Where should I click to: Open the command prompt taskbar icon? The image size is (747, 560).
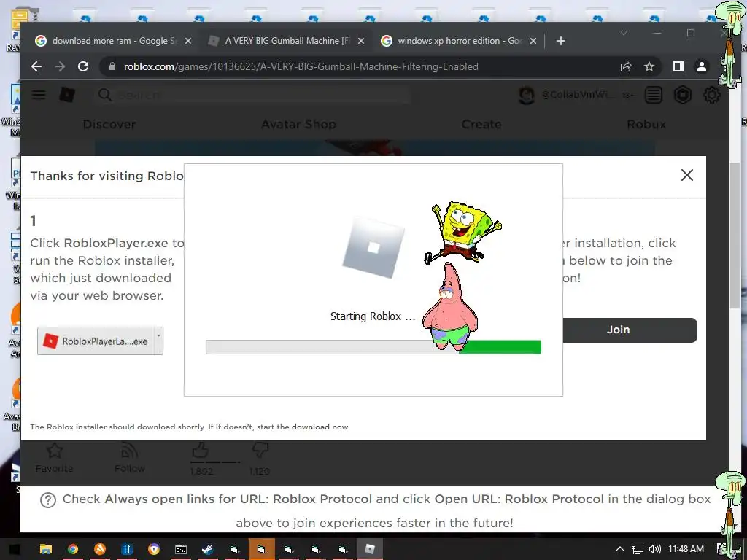pos(181,549)
